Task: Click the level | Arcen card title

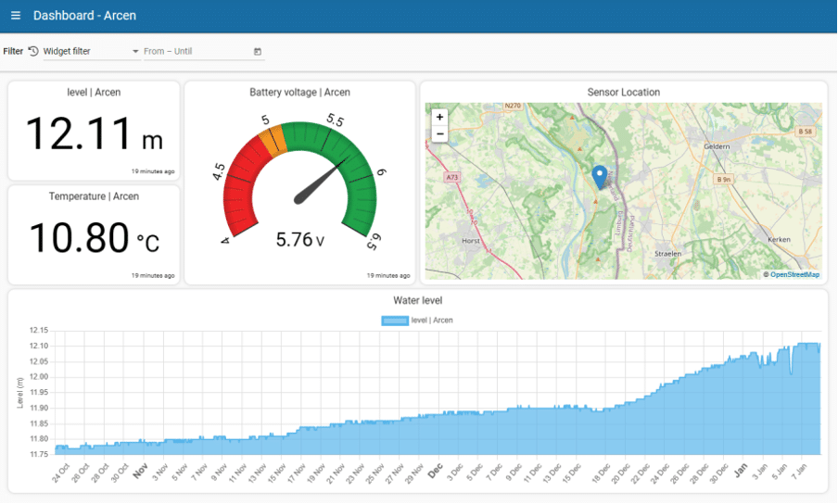Action: (94, 93)
